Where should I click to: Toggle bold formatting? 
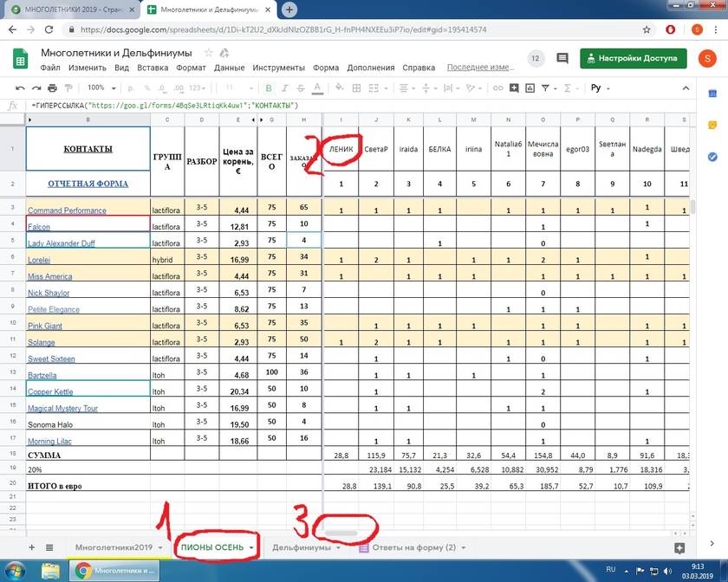tap(269, 87)
